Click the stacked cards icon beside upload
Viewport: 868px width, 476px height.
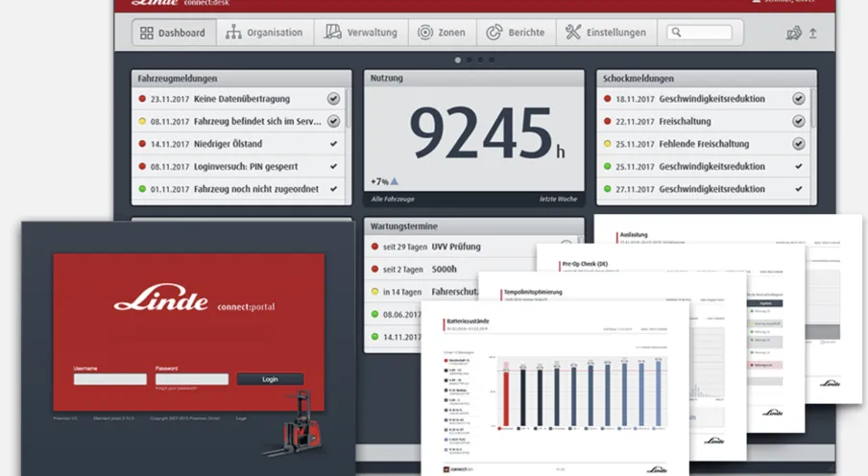(x=794, y=34)
